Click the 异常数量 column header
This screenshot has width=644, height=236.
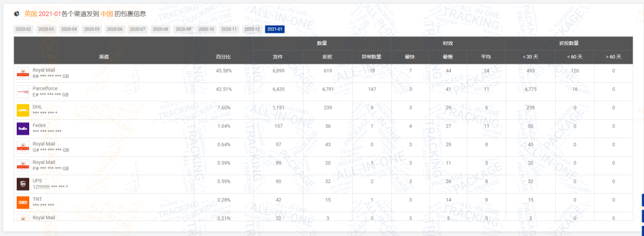[x=371, y=57]
